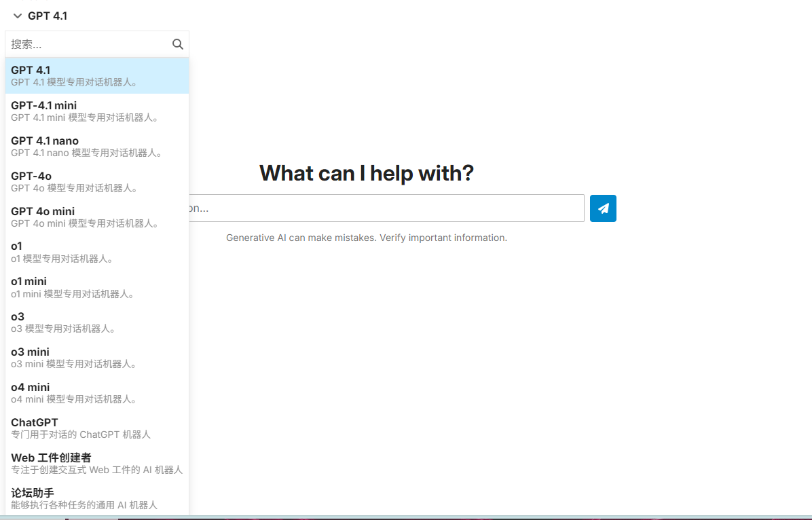Open the Web 工件创建者 bot
The image size is (812, 520).
click(97, 464)
